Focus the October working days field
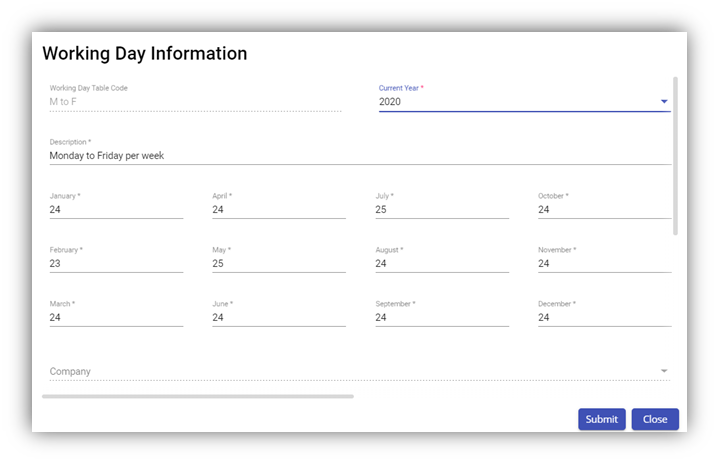The width and height of the screenshot is (719, 464). (604, 210)
